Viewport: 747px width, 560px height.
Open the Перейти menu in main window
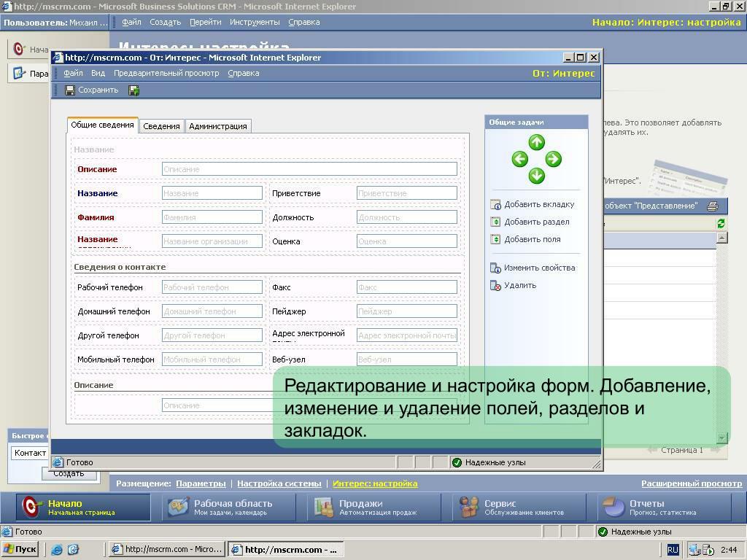point(205,22)
